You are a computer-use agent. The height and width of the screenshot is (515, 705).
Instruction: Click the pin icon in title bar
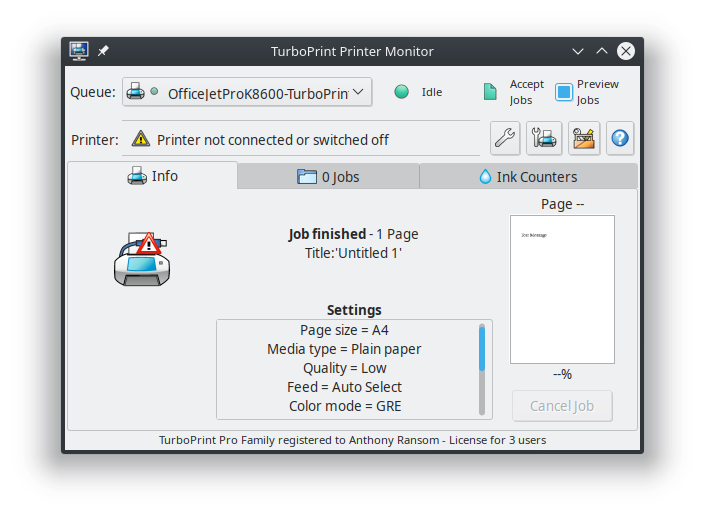103,51
